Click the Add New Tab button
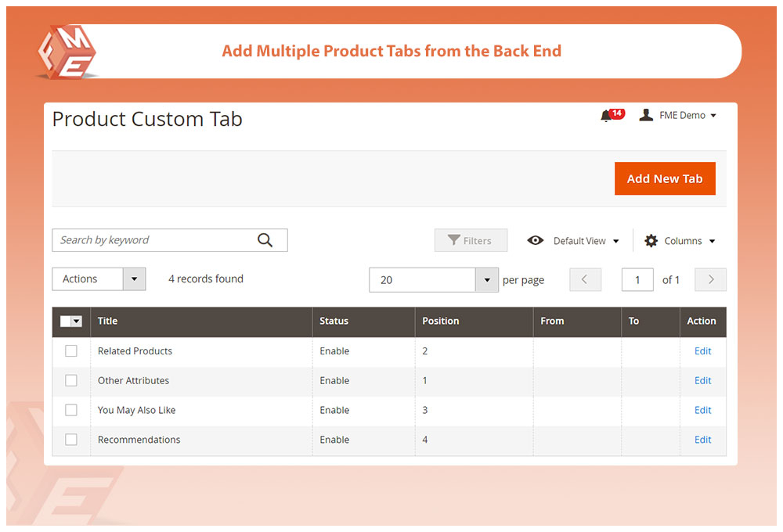Viewport: 783px width, 532px height. [x=665, y=178]
